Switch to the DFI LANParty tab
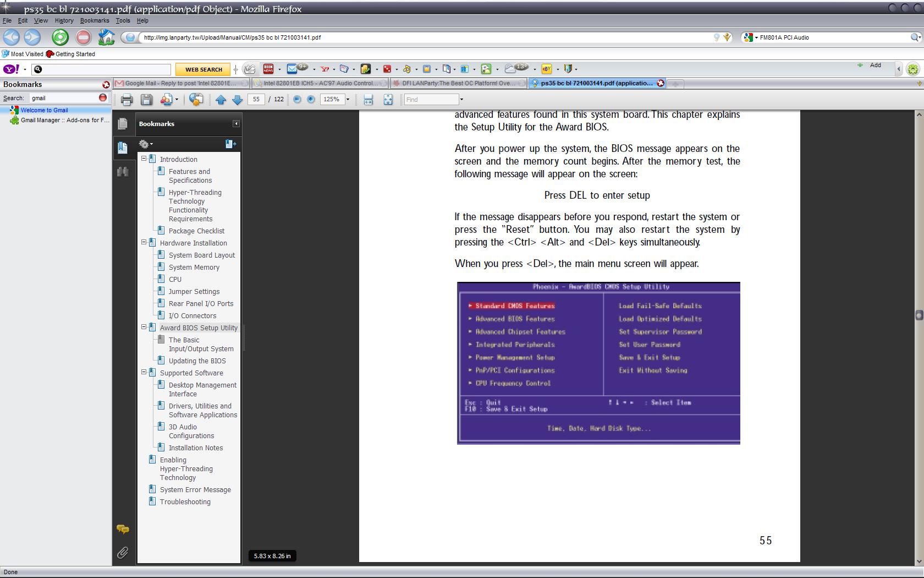The width and height of the screenshot is (924, 578). tap(459, 83)
